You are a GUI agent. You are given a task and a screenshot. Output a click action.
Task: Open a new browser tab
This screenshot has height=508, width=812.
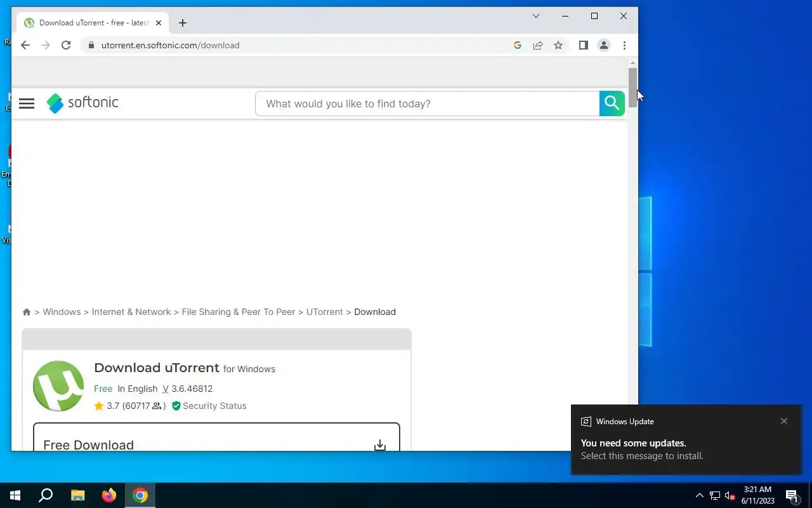pos(183,23)
